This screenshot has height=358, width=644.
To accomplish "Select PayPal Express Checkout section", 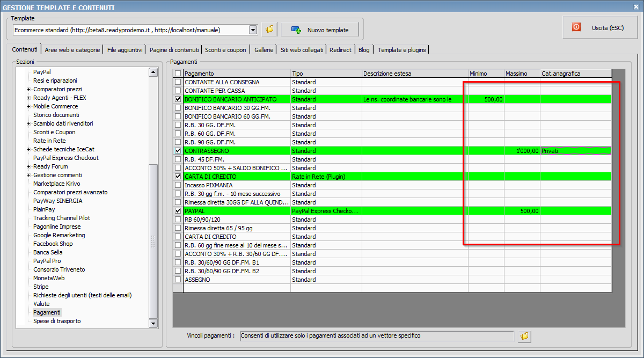I will point(66,158).
